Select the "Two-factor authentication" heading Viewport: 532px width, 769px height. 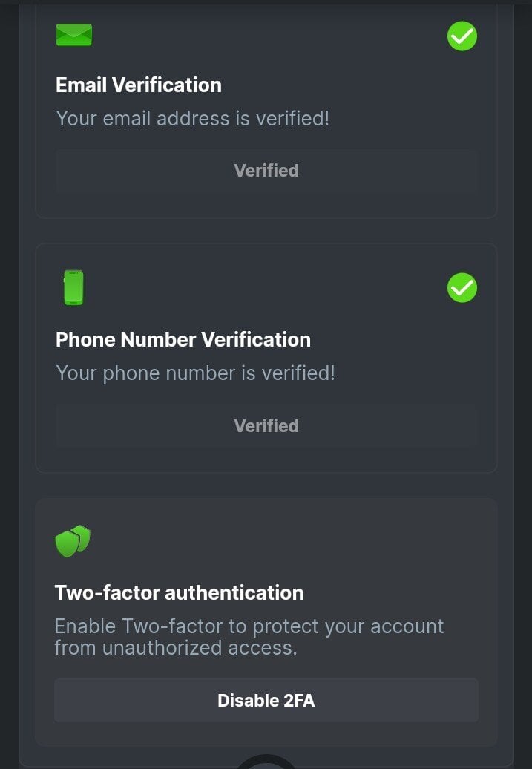(x=179, y=592)
